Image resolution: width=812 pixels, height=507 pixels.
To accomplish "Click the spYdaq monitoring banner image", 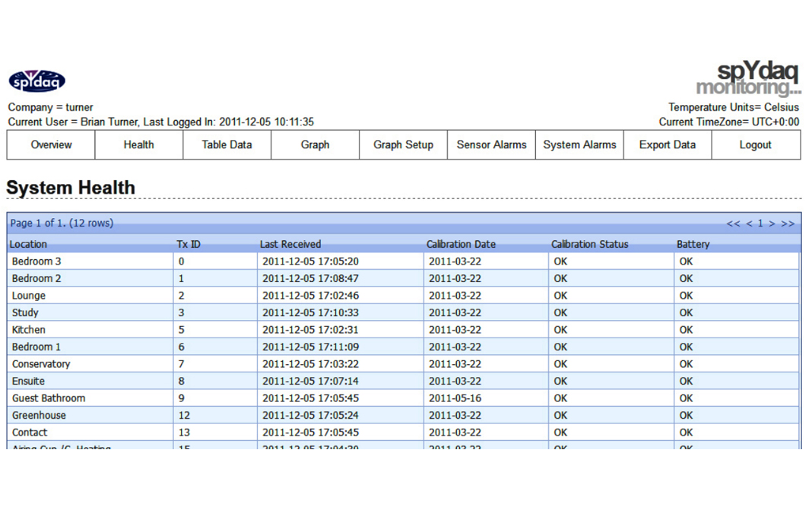I will click(x=748, y=79).
